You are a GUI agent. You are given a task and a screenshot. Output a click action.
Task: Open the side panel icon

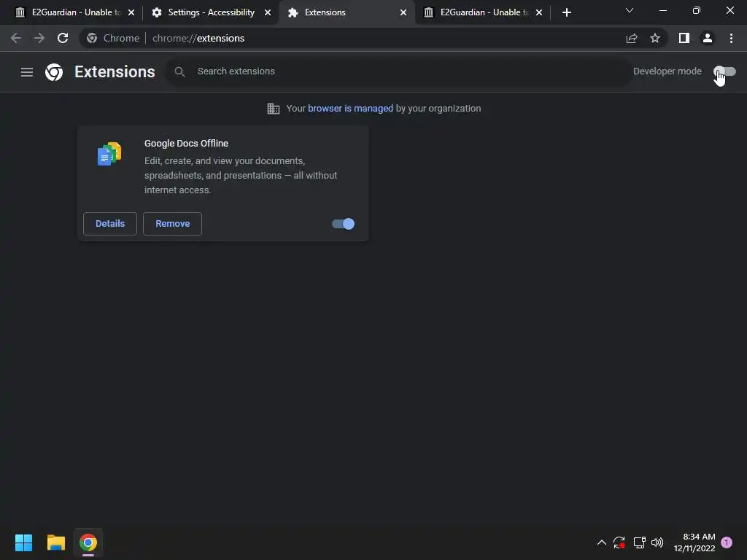(684, 38)
